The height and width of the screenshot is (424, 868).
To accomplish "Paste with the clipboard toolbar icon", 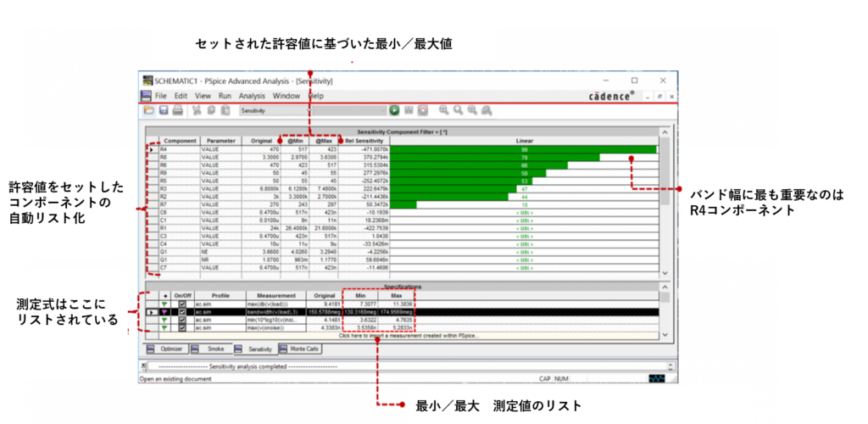I will click(225, 110).
